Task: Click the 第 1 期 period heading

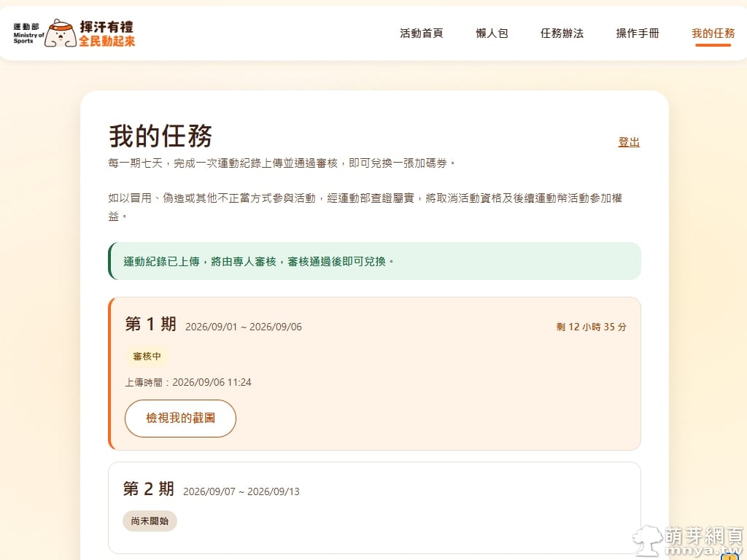Action: coord(150,324)
